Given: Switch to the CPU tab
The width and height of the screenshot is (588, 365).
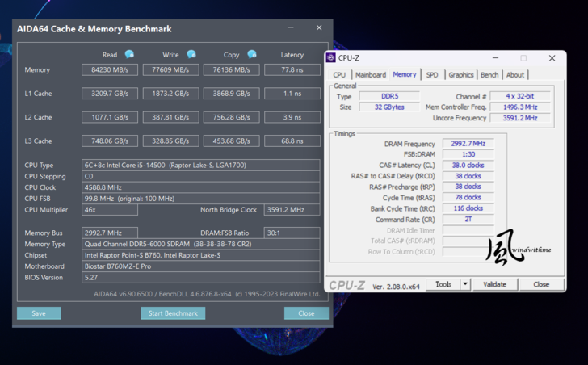Looking at the screenshot, I should [x=339, y=75].
